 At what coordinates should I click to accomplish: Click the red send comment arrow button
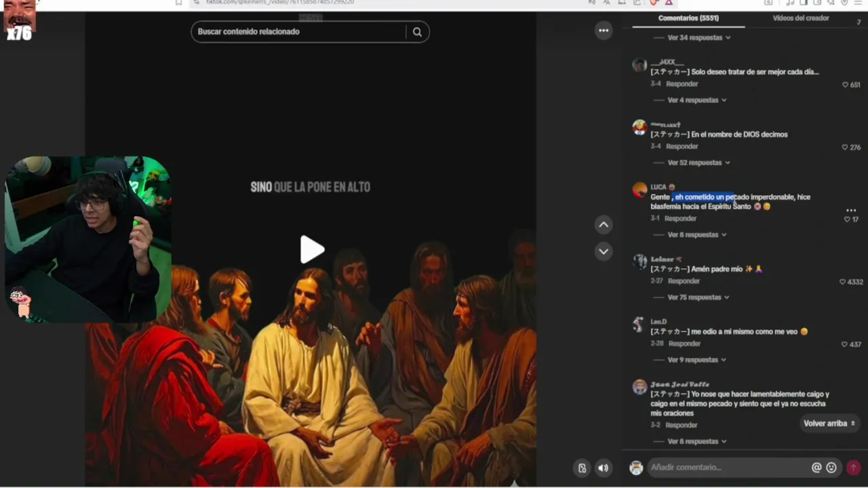[853, 467]
